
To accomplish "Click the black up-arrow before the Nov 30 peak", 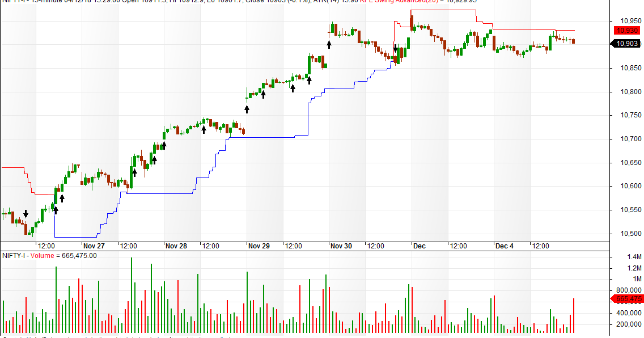I will (x=329, y=44).
